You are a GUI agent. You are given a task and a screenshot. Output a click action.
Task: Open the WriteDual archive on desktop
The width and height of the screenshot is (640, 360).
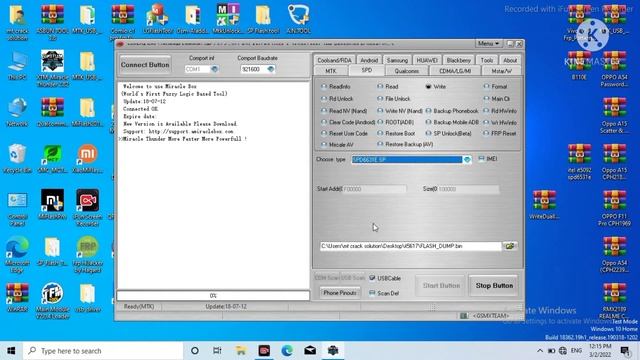544,205
